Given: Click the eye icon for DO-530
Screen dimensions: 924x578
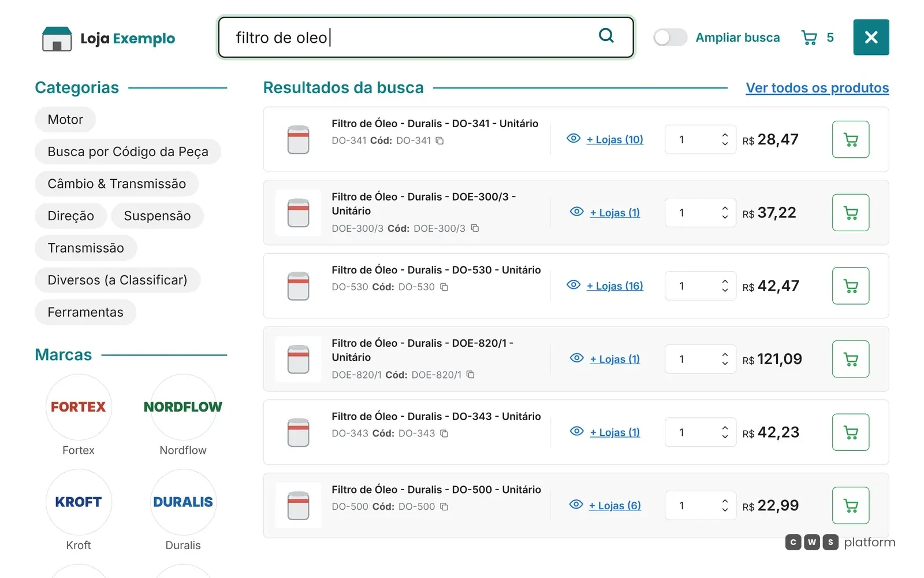Looking at the screenshot, I should coord(573,285).
